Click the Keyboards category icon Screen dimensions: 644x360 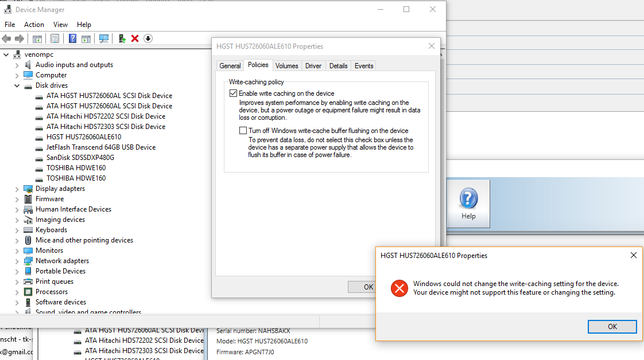tap(28, 230)
